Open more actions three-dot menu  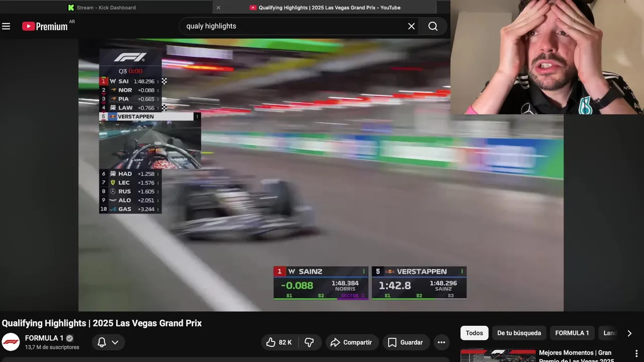click(x=441, y=342)
